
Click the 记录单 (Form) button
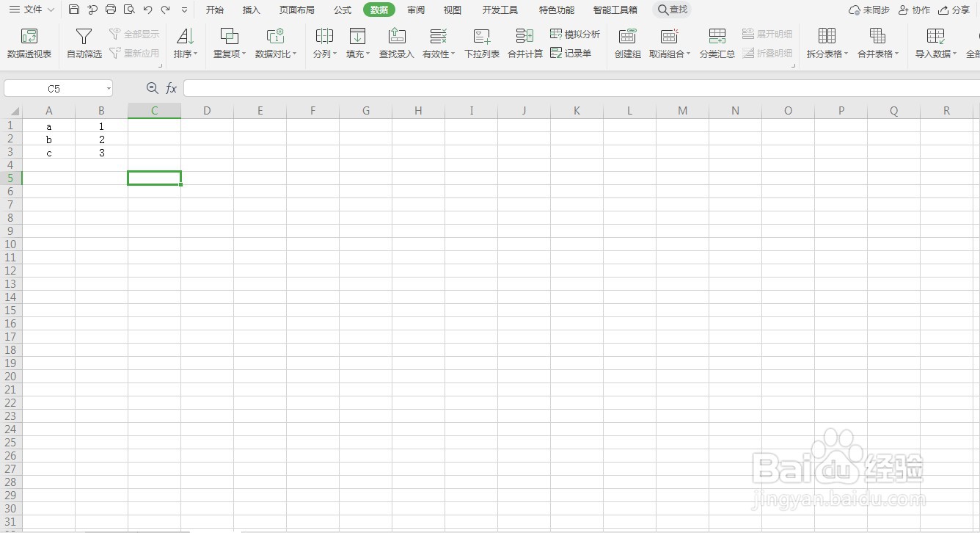571,53
